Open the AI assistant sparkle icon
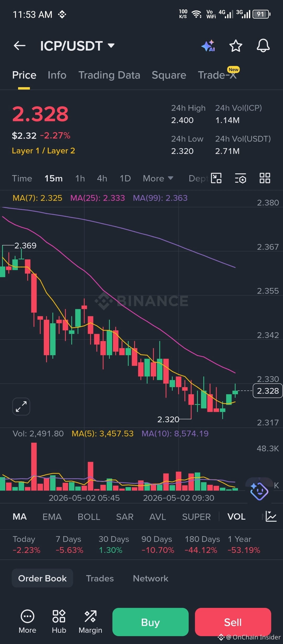283x644 pixels. [208, 46]
